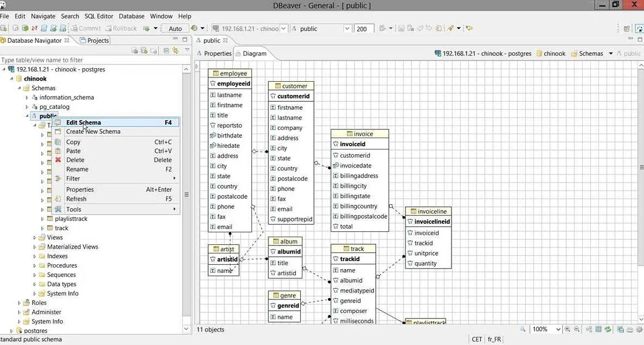This screenshot has height=345, width=644.
Task: Click the Commit transaction button
Action: 86,28
